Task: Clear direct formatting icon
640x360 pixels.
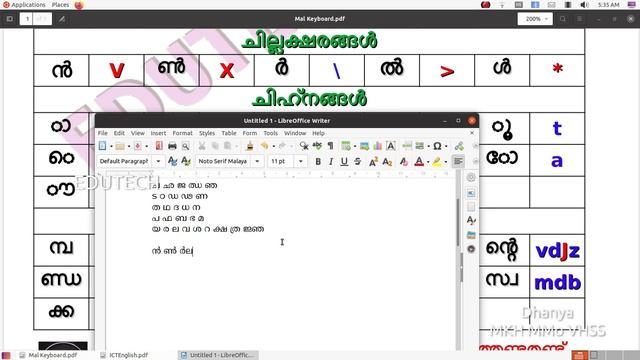Action: [404, 162]
